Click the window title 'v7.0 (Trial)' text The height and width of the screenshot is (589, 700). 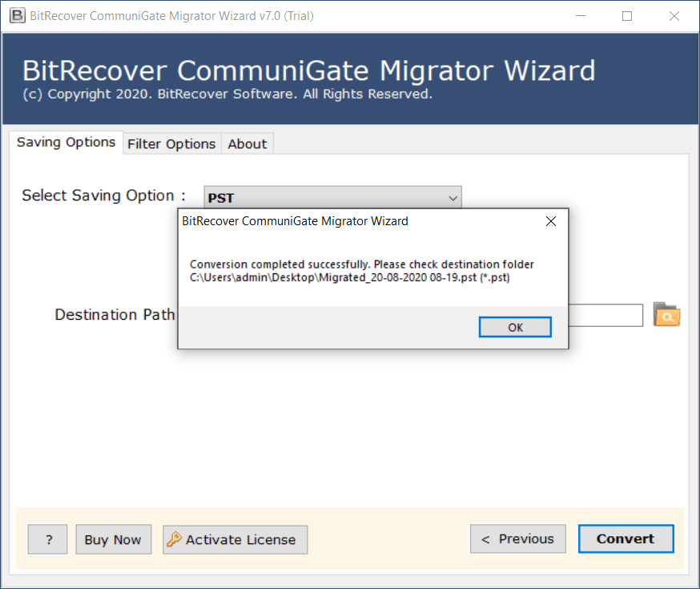(286, 16)
